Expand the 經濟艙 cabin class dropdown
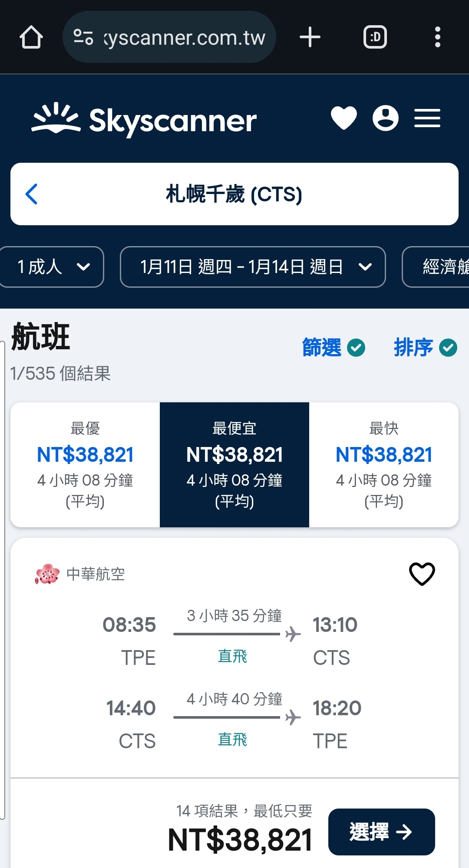Screen dimensions: 469x868 click(x=436, y=267)
